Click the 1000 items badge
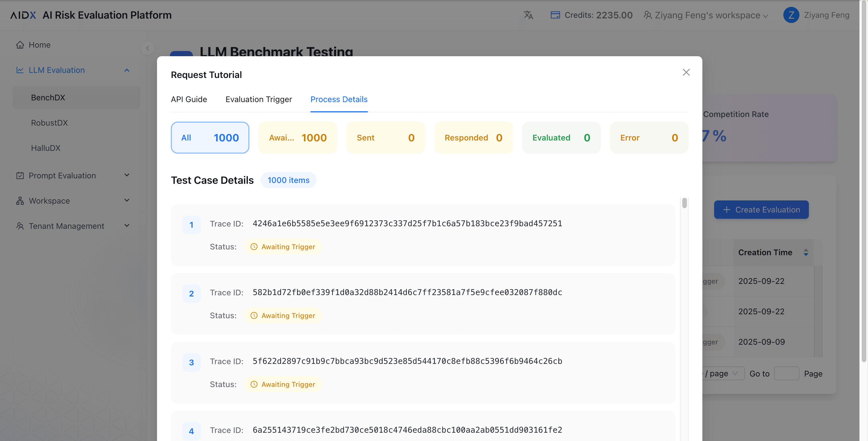 point(288,180)
